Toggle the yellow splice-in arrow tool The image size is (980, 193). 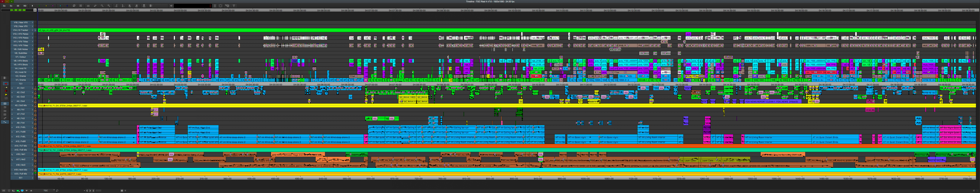[x=6, y=88]
